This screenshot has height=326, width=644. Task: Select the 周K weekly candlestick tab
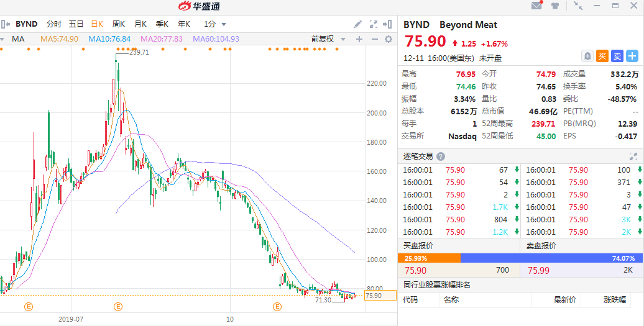coord(119,24)
